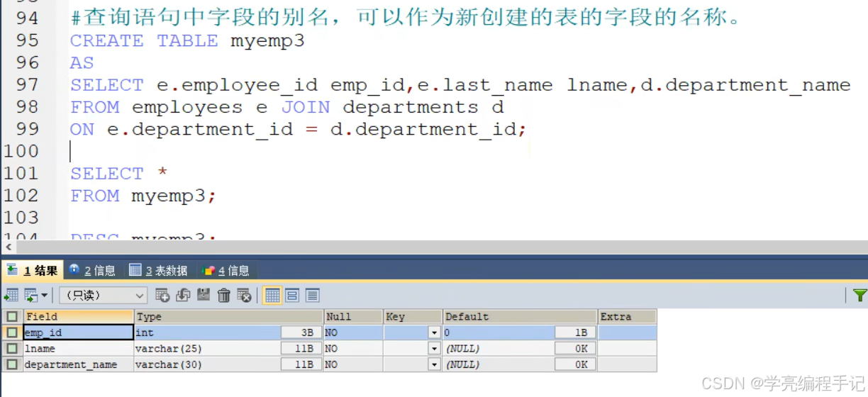
Task: Click the SELECT statement on line 97
Action: [x=460, y=85]
